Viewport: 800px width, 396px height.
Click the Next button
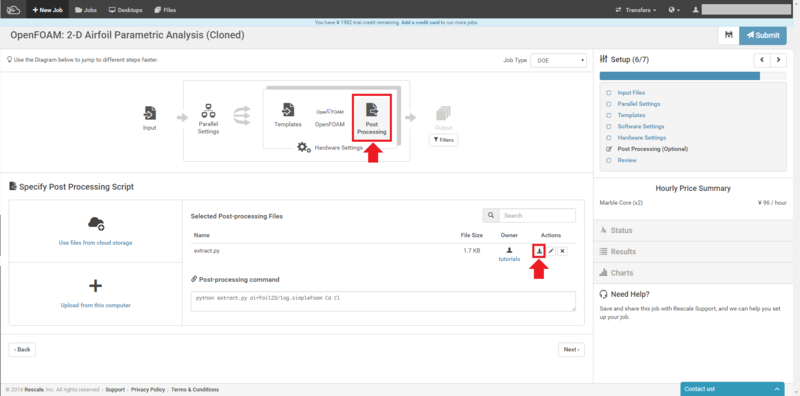[x=571, y=350]
